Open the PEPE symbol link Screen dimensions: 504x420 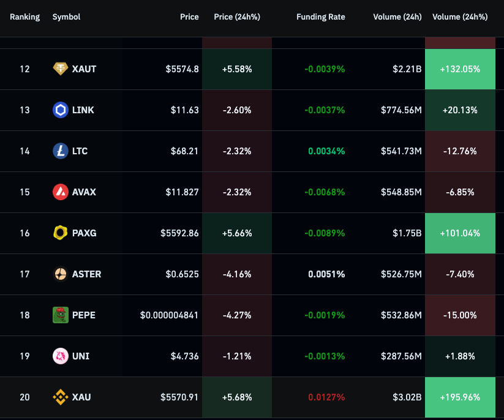[x=83, y=315]
